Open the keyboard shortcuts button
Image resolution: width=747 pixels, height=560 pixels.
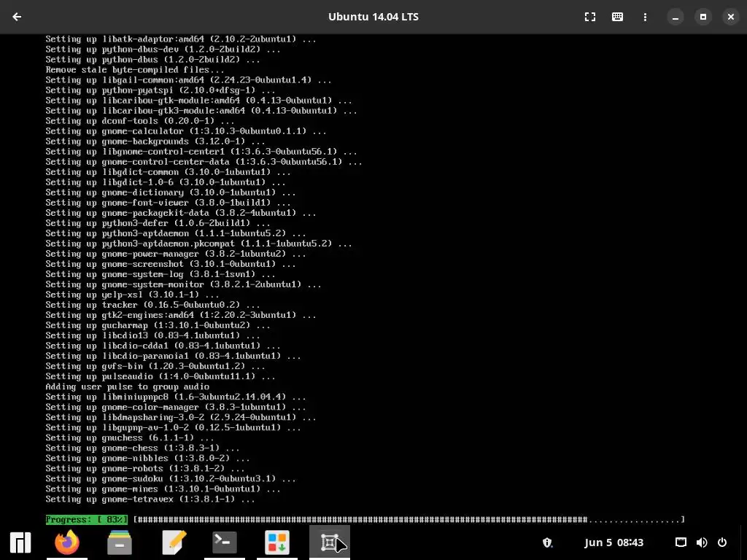617,17
